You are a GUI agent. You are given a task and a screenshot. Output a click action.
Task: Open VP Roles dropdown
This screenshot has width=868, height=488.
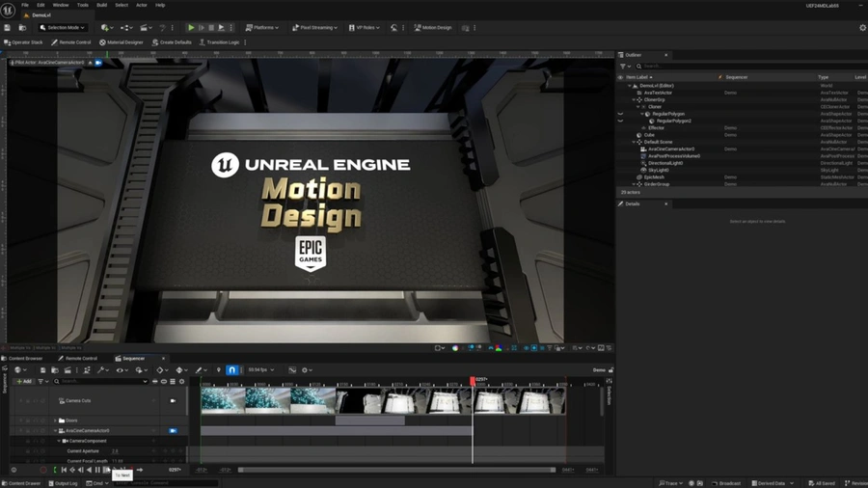365,28
